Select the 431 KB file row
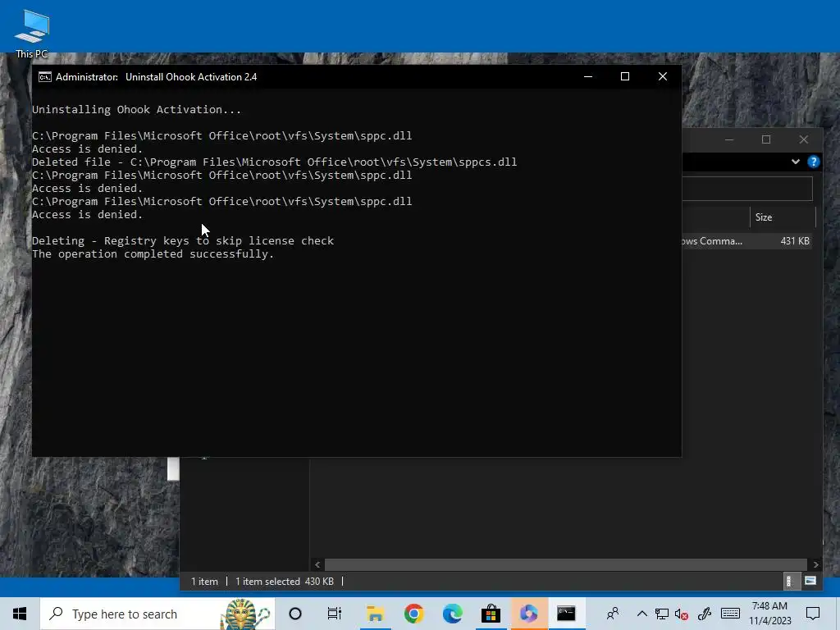 pyautogui.click(x=748, y=241)
